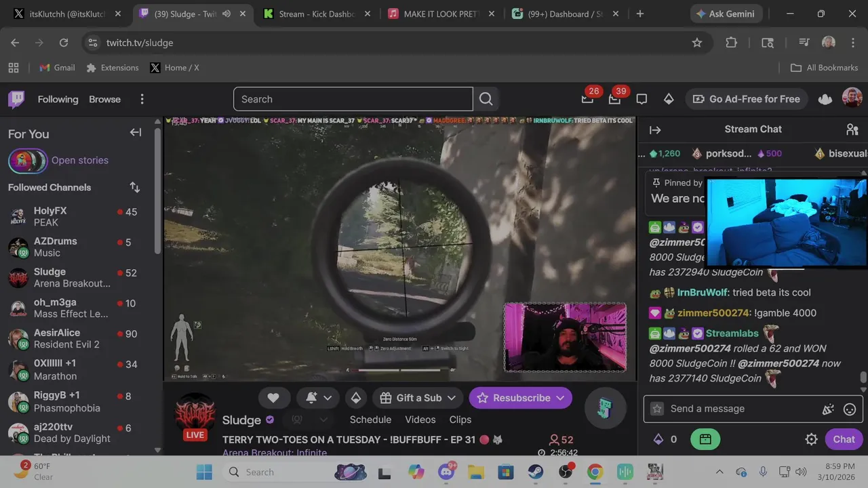This screenshot has width=868, height=488.
Task: Open Arena Breakout: Infinite category link
Action: (275, 453)
